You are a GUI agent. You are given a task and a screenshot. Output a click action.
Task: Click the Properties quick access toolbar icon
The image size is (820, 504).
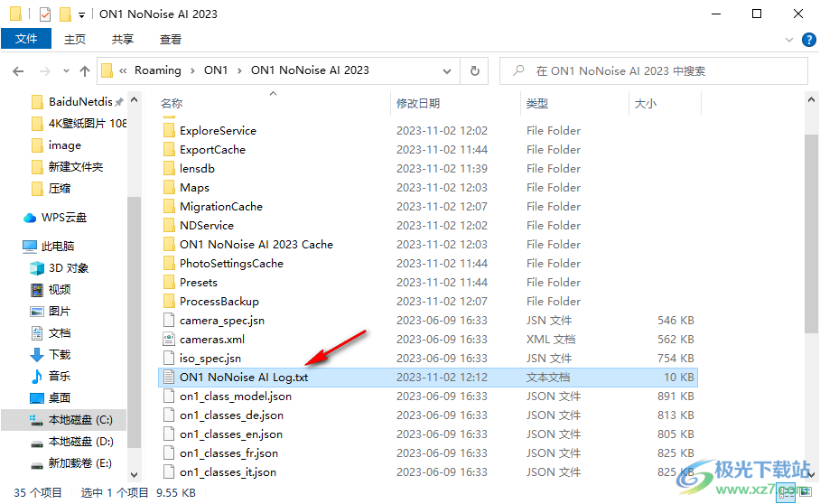click(45, 14)
